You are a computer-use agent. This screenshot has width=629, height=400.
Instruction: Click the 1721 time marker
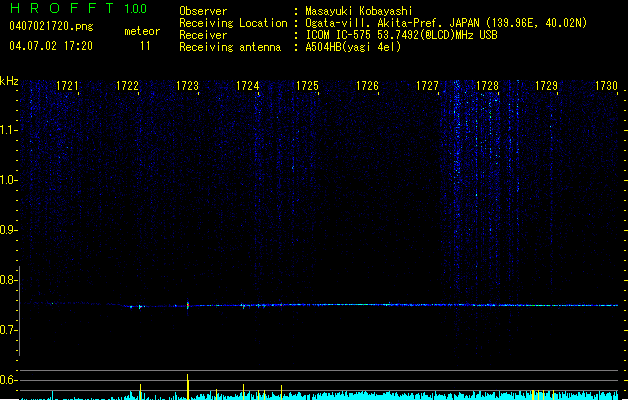point(67,86)
